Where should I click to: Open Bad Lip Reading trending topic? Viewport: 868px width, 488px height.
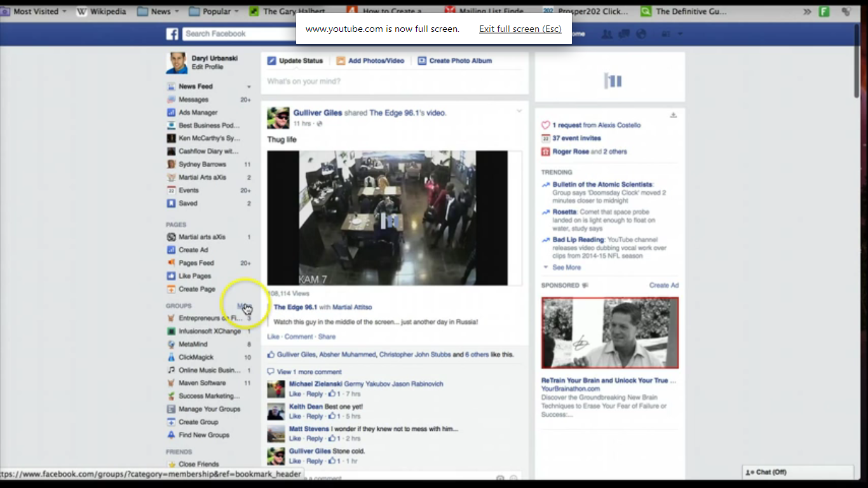coord(578,240)
